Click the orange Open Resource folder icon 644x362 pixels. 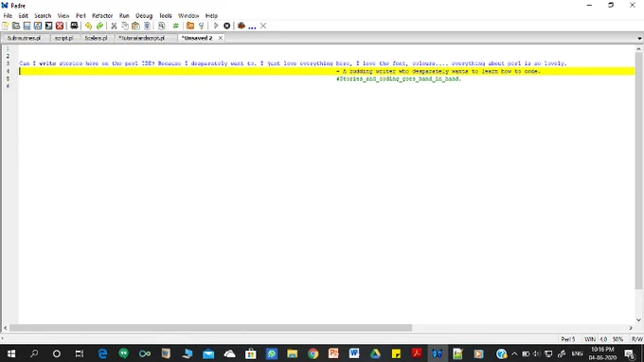tap(190, 26)
